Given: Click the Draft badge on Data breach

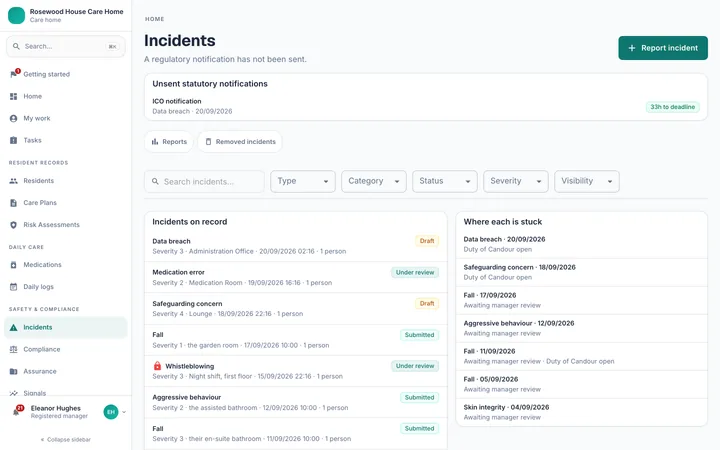Looking at the screenshot, I should coord(427,241).
